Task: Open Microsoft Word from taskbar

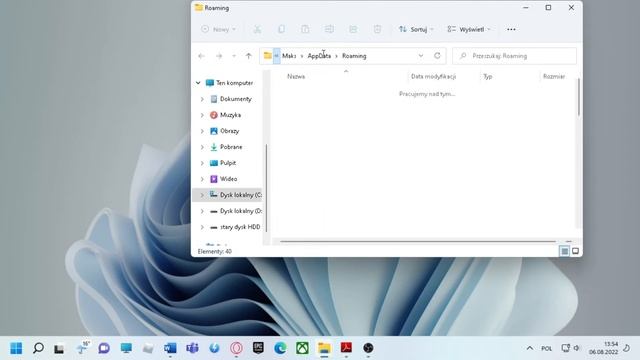Action: click(170, 348)
